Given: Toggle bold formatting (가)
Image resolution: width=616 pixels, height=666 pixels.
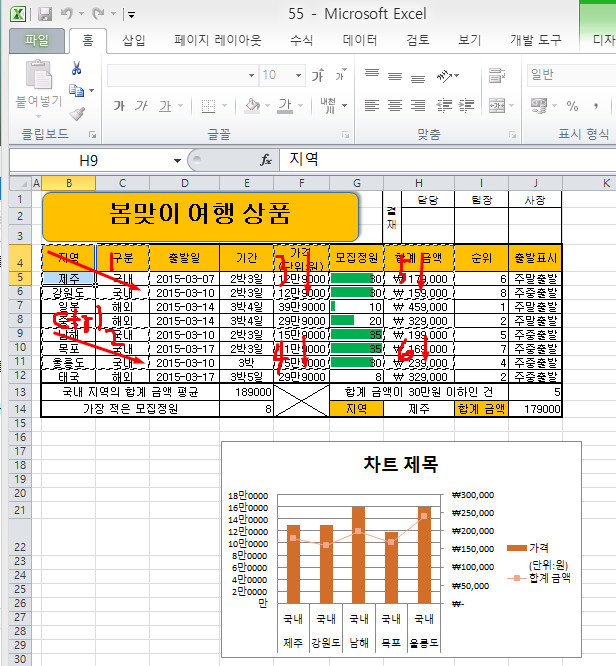Looking at the screenshot, I should click(119, 106).
